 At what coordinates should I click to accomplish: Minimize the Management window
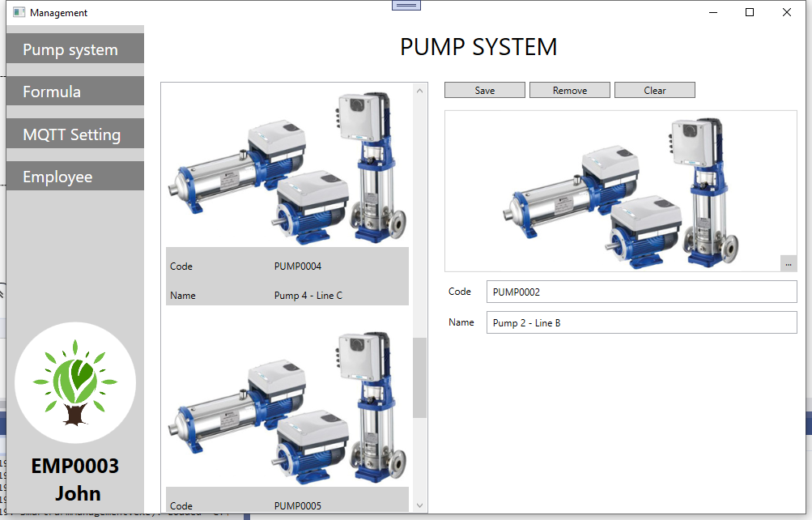tap(713, 12)
